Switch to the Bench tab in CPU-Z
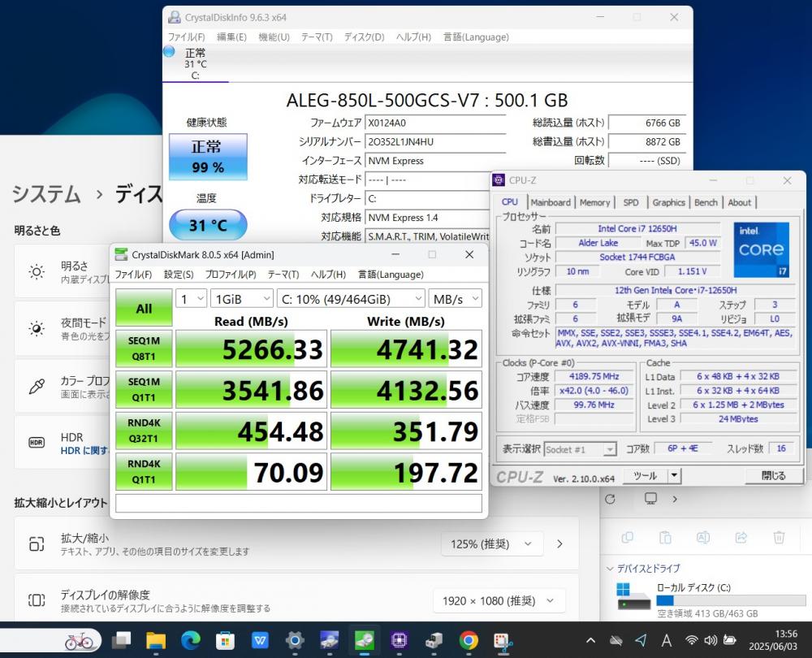The image size is (812, 658). tap(706, 202)
